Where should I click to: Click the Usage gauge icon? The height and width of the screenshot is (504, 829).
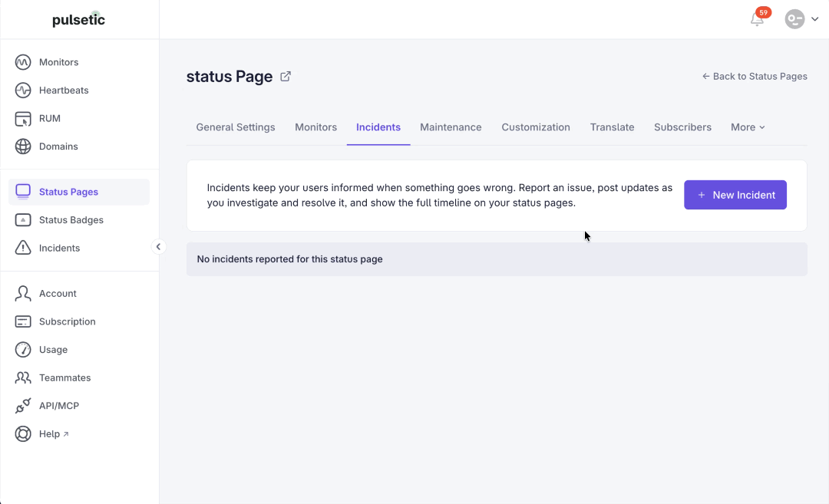click(23, 349)
